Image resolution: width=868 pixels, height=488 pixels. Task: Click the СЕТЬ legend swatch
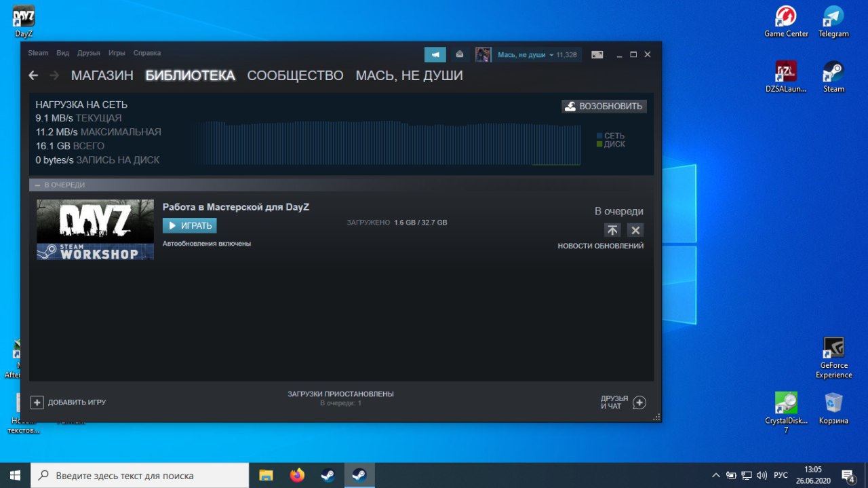(599, 136)
